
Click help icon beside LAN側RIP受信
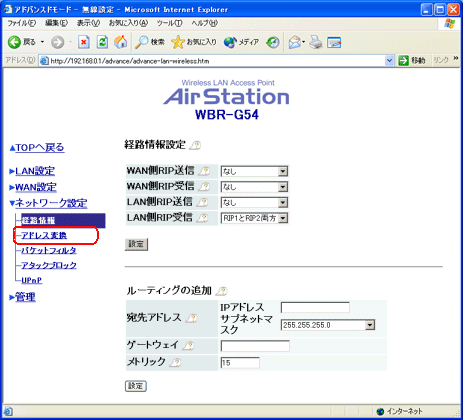click(x=202, y=218)
